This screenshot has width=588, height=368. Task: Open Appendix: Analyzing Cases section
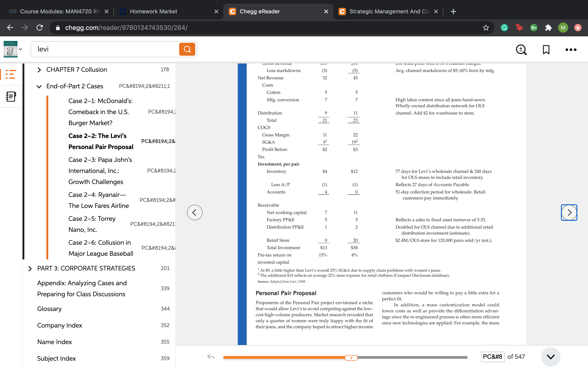[82, 288]
